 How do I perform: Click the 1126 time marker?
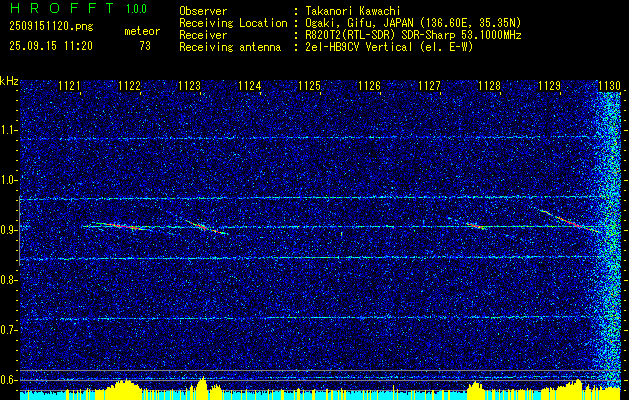point(369,86)
